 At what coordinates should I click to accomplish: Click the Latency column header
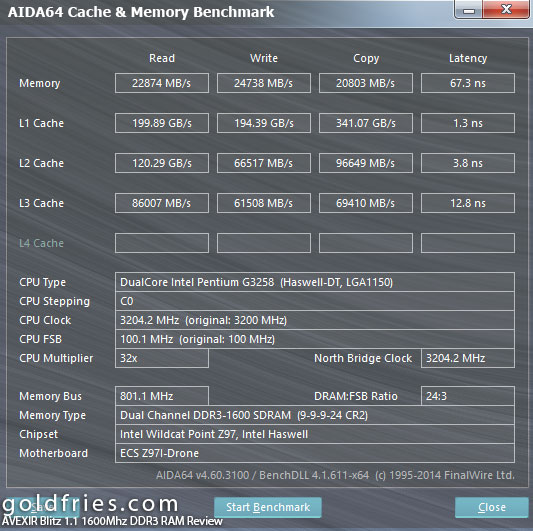tap(468, 58)
